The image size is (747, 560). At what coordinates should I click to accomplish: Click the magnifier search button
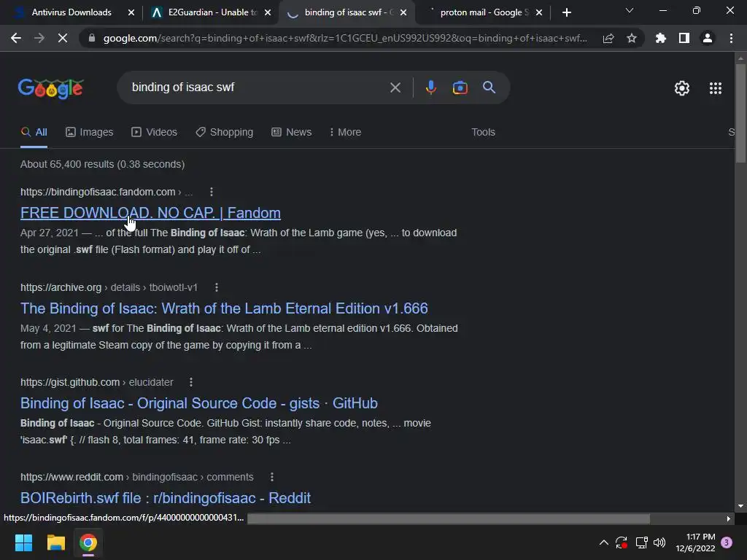coord(489,87)
